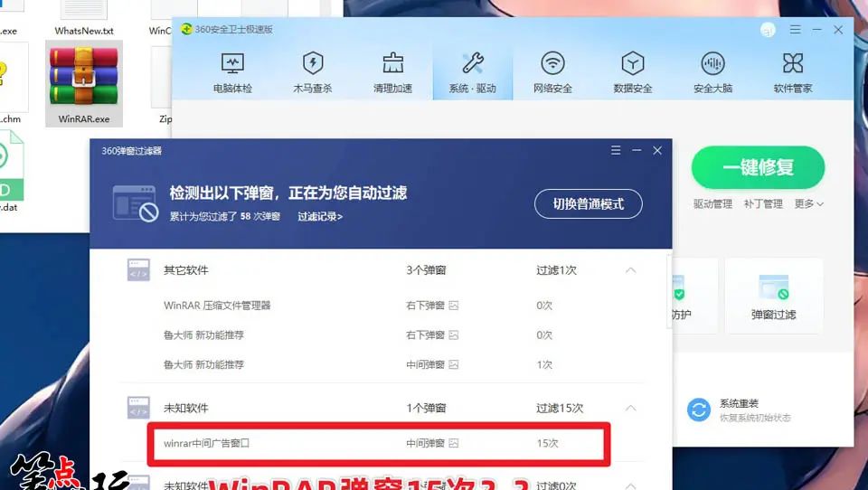Click the 1次 count in 鲁大师 中间弹窗 row
This screenshot has width=868, height=490.
point(544,364)
